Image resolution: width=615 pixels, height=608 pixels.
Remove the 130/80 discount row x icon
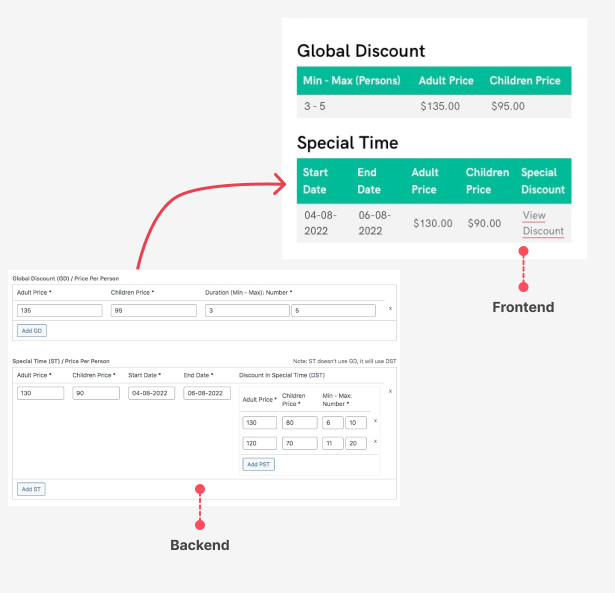(x=375, y=421)
